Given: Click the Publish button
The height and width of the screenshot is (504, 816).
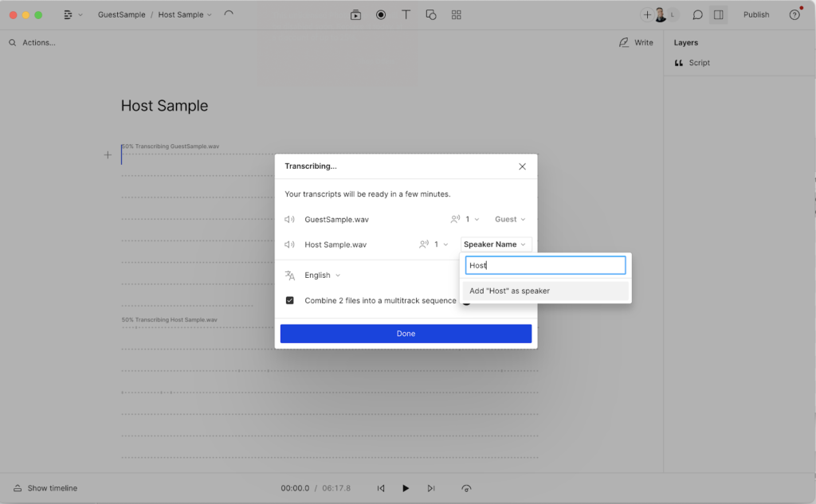Looking at the screenshot, I should tap(756, 14).
